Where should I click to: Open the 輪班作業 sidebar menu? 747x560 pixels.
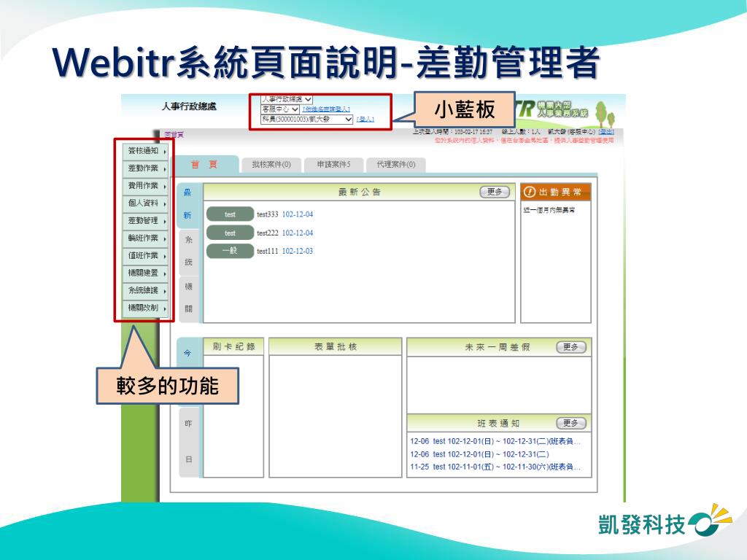pos(145,238)
